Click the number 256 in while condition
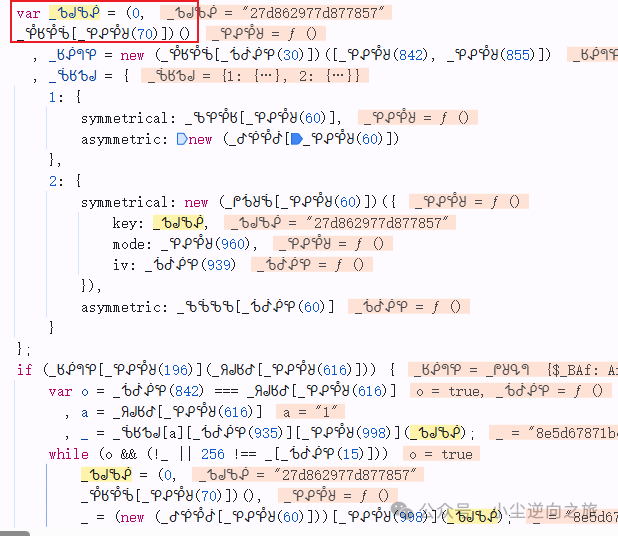 [x=213, y=454]
